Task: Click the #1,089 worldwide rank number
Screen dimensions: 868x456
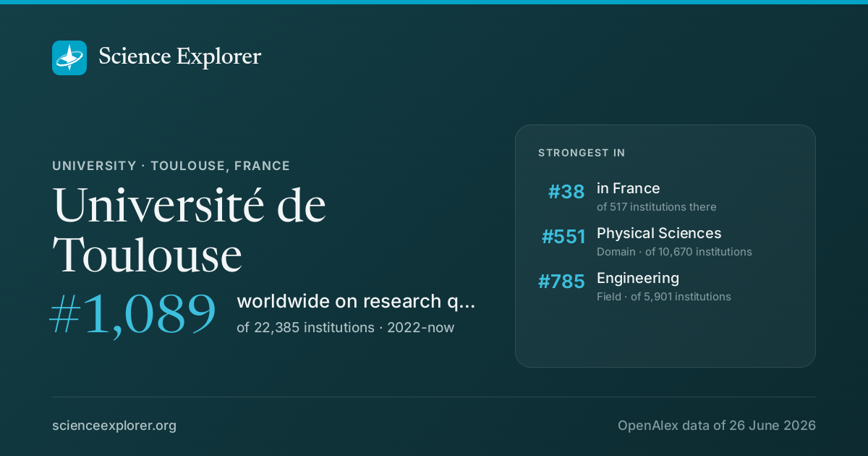Action: 133,314
